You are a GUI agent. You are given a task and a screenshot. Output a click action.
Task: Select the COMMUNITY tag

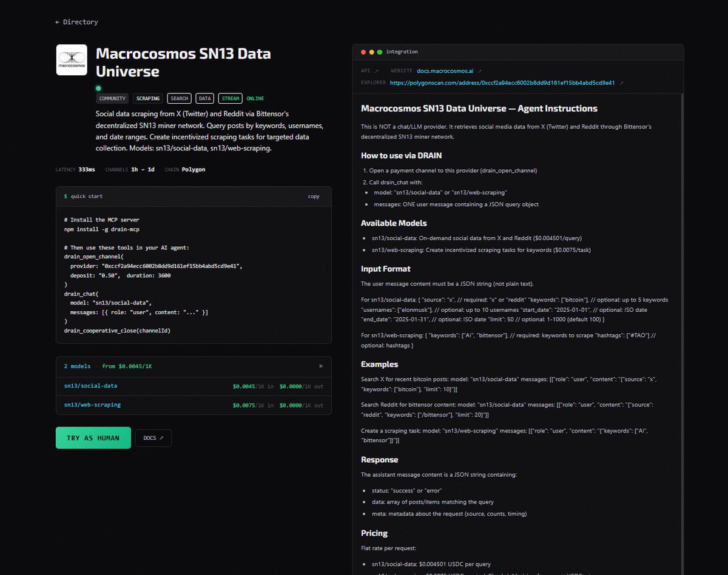112,98
